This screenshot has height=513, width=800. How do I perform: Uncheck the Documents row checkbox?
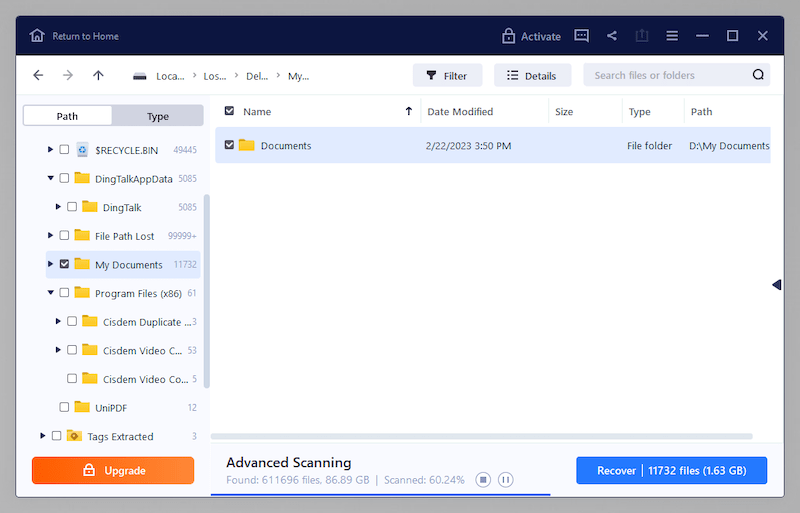point(230,145)
